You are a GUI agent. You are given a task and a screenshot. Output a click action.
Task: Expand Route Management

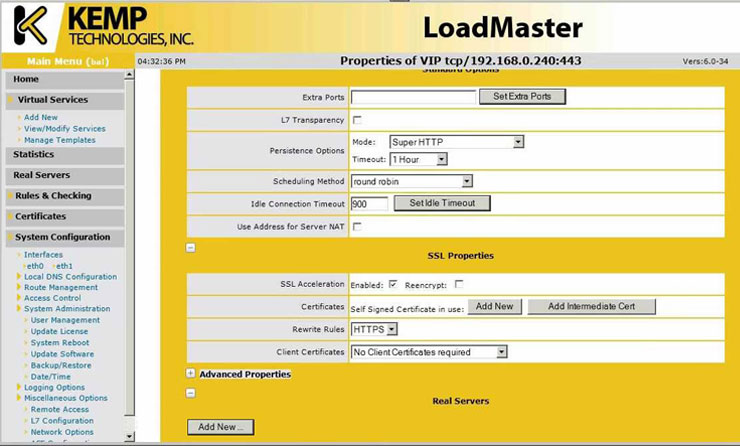61,287
